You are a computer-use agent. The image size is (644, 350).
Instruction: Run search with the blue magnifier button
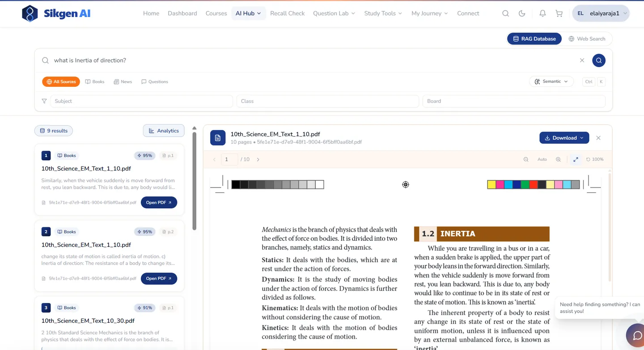pyautogui.click(x=599, y=60)
